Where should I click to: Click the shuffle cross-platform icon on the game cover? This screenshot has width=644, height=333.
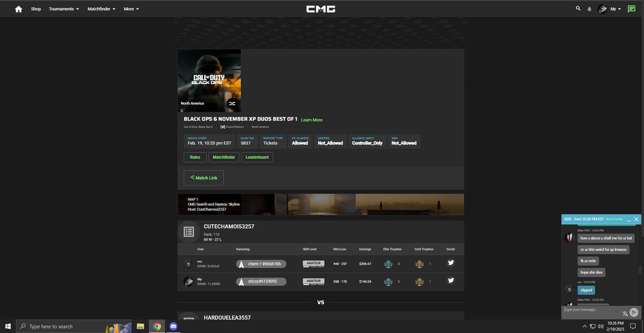click(231, 103)
